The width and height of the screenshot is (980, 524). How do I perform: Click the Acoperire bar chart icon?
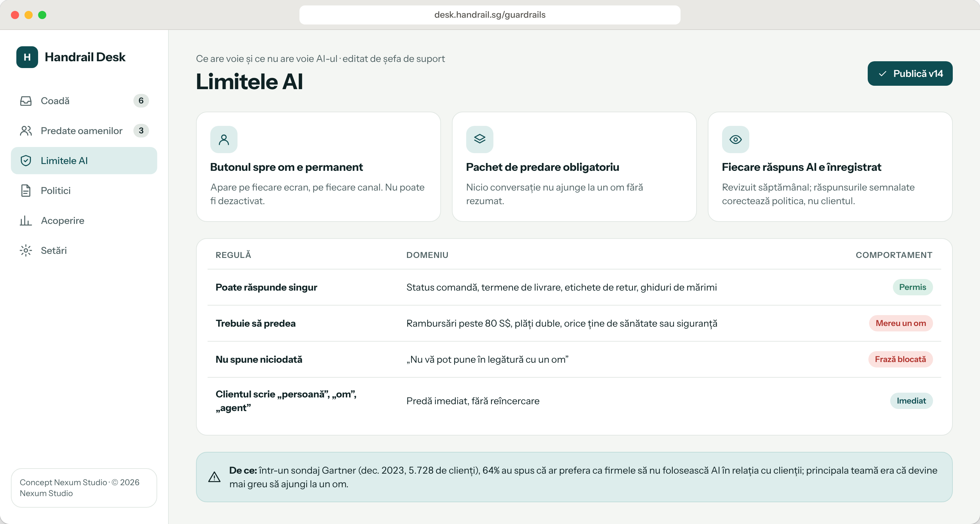26,220
